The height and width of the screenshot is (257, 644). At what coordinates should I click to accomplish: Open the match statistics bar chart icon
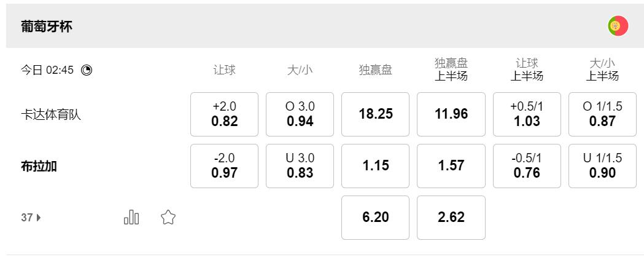pyautogui.click(x=131, y=217)
